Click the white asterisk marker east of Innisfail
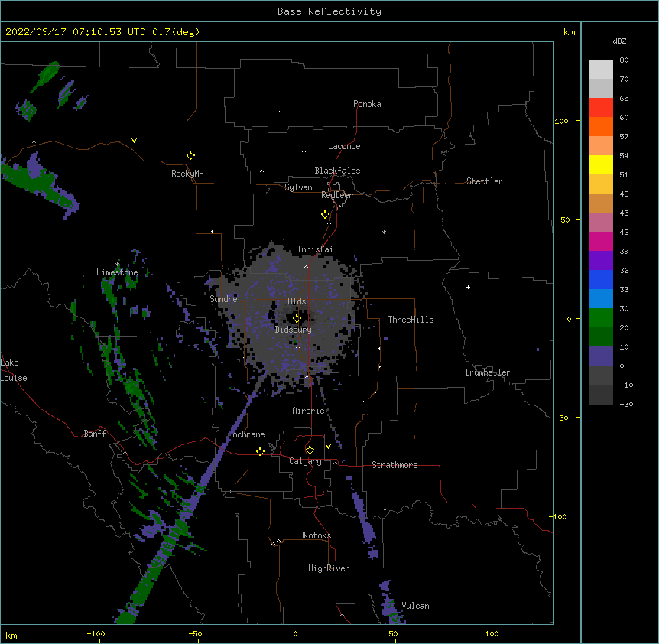The height and width of the screenshot is (644, 659). click(x=384, y=232)
